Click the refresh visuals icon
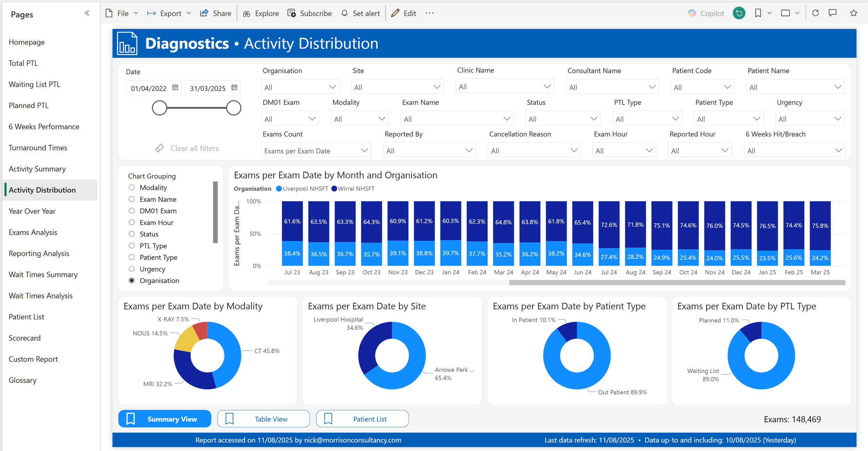868x451 pixels. (816, 13)
